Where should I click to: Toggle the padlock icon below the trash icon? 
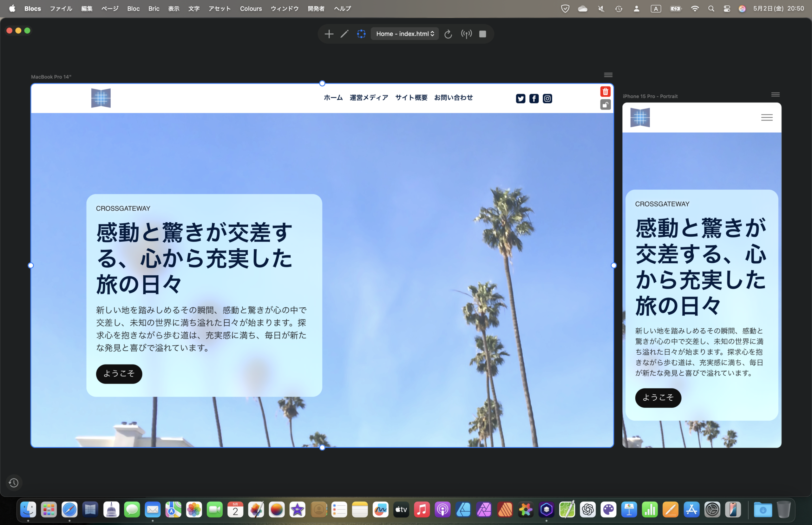(605, 104)
